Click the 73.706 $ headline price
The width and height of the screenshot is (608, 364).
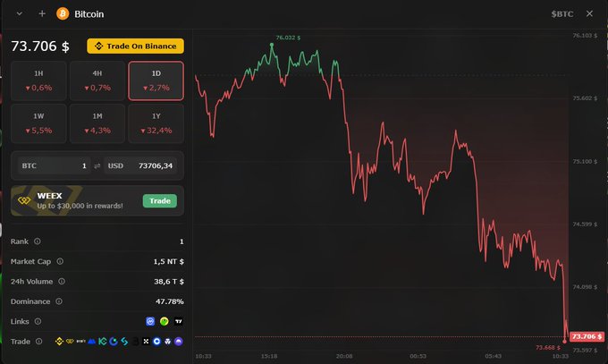[x=40, y=46]
